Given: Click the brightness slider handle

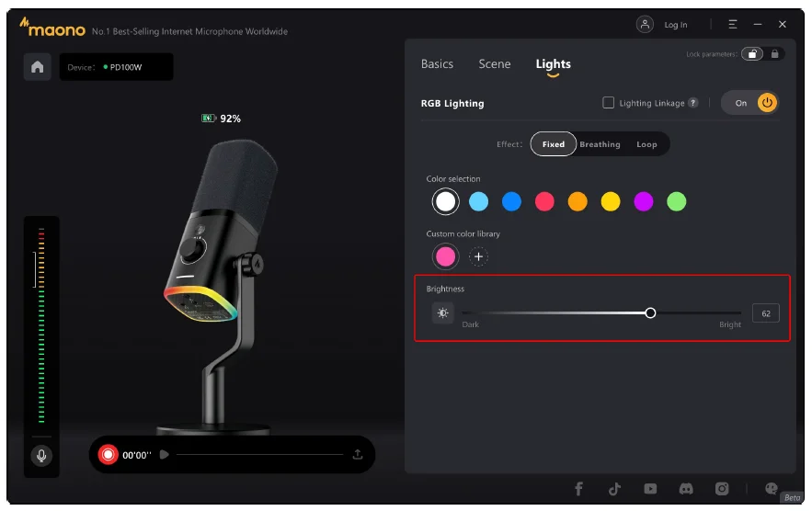Looking at the screenshot, I should 650,312.
